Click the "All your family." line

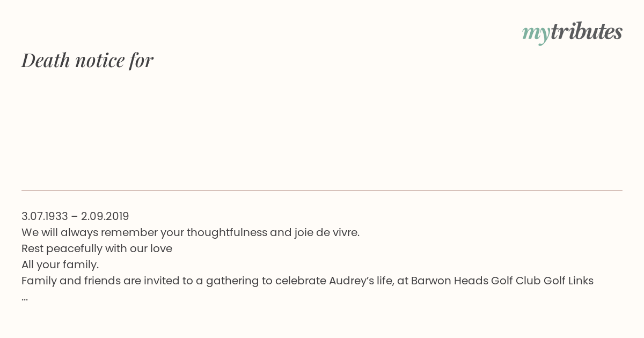click(x=60, y=265)
